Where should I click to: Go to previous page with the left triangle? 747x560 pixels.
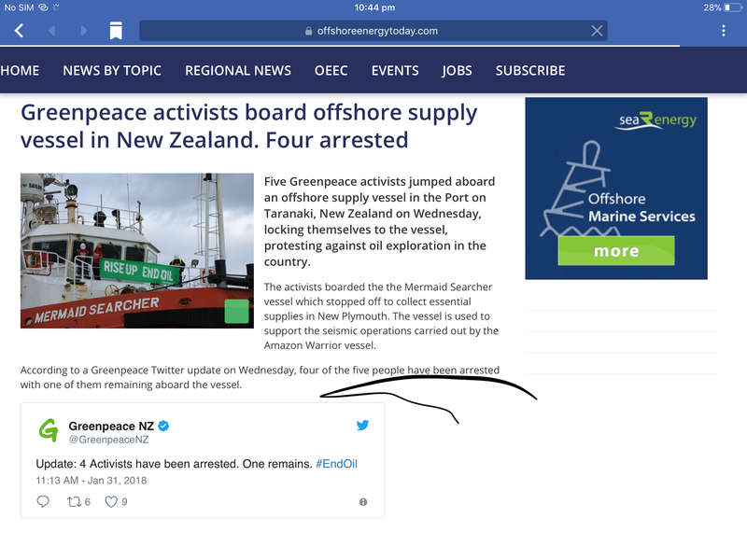52,31
